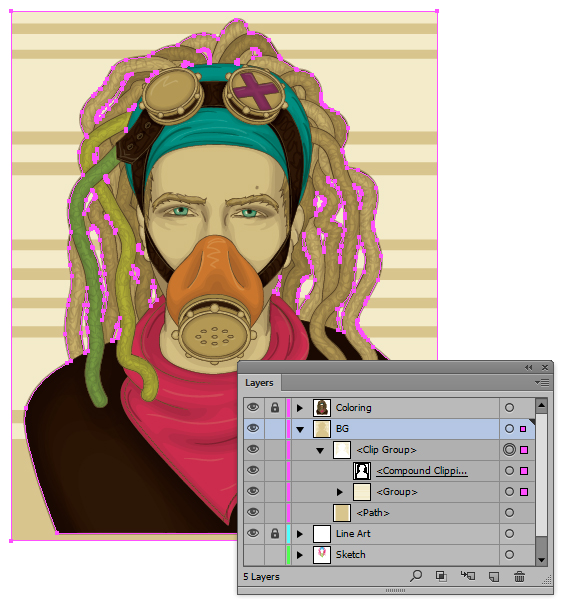Hide the Path object
The height and width of the screenshot is (605, 565).
click(x=253, y=512)
